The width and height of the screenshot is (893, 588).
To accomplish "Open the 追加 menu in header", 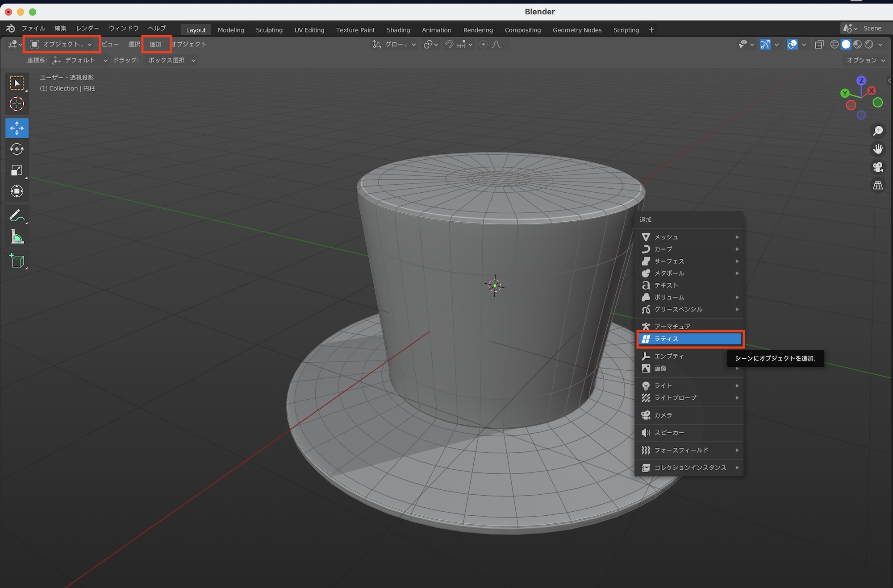I will pos(156,44).
